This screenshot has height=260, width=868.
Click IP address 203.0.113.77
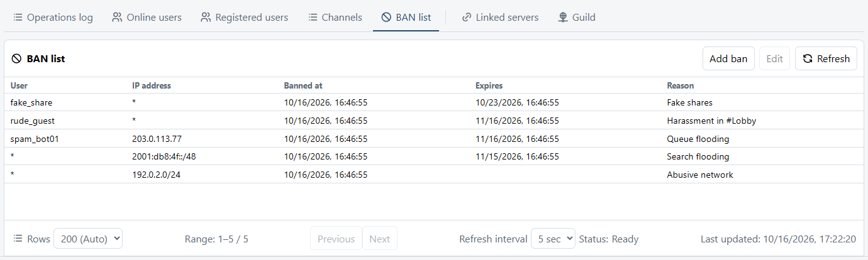point(157,139)
